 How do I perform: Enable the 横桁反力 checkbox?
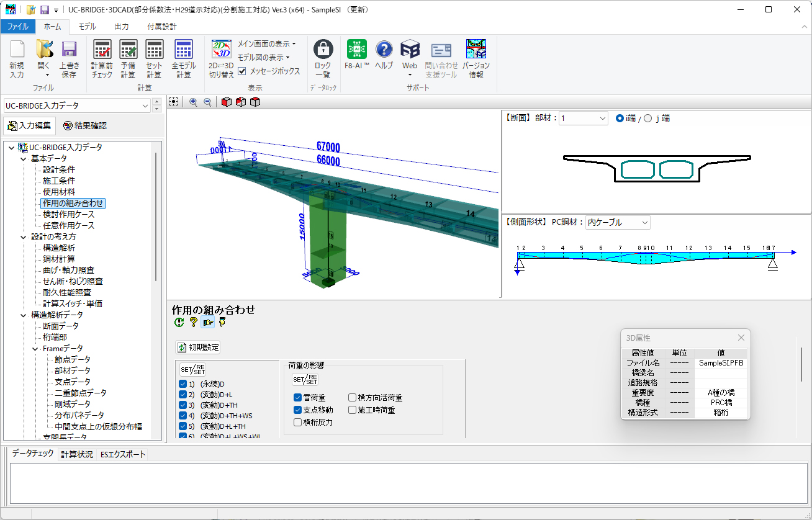coord(298,422)
